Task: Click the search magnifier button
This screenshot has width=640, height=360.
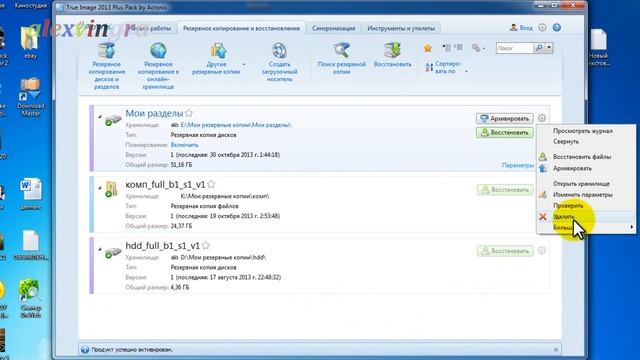Action: (x=539, y=48)
